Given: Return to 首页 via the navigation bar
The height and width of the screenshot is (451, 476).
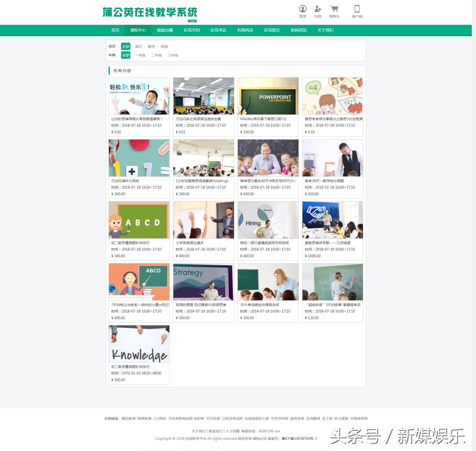Looking at the screenshot, I should [x=115, y=30].
